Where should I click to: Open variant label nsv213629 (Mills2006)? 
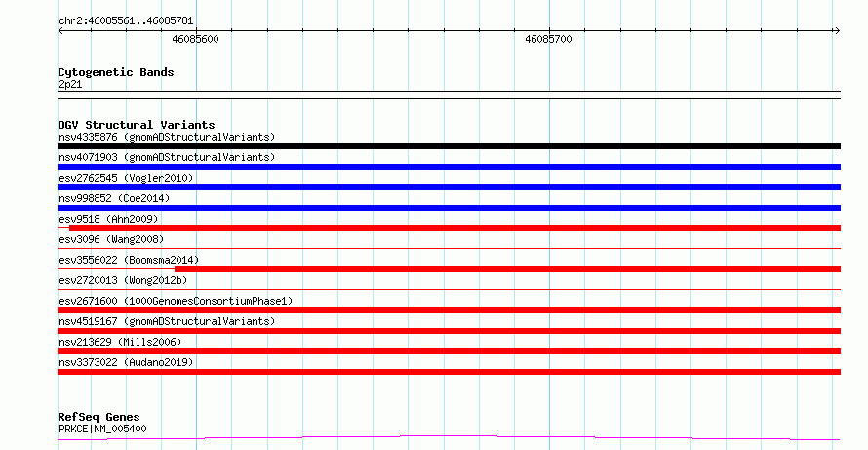coord(120,342)
